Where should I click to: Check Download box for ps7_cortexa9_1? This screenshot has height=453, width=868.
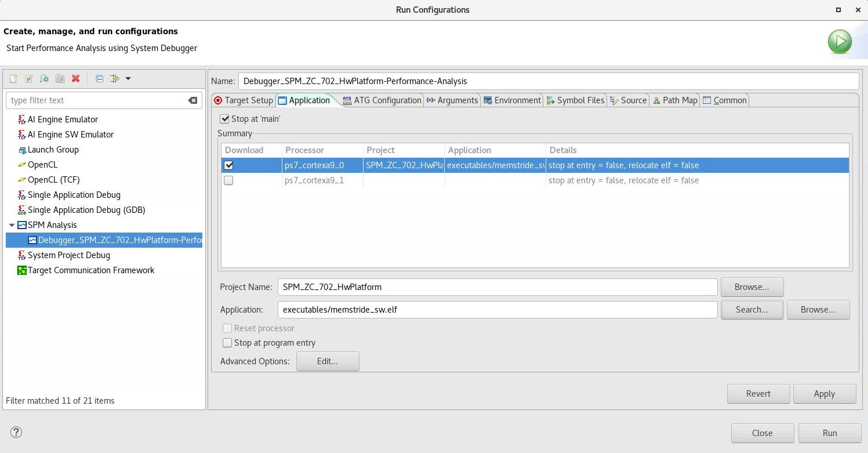coord(228,180)
